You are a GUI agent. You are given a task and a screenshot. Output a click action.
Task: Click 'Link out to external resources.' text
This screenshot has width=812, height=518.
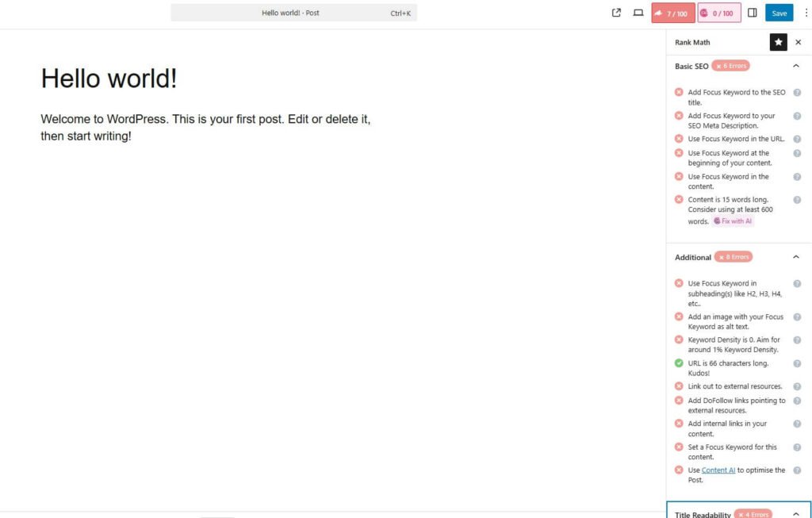pos(735,386)
